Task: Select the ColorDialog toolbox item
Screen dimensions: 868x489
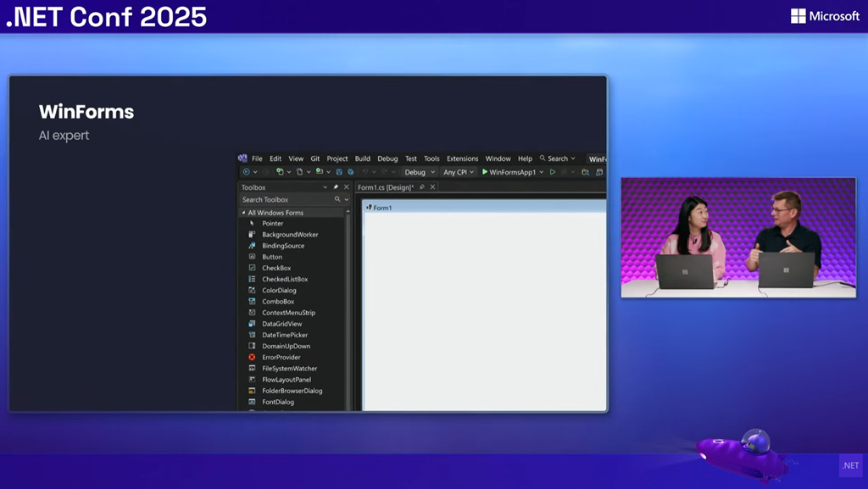Action: pos(279,291)
